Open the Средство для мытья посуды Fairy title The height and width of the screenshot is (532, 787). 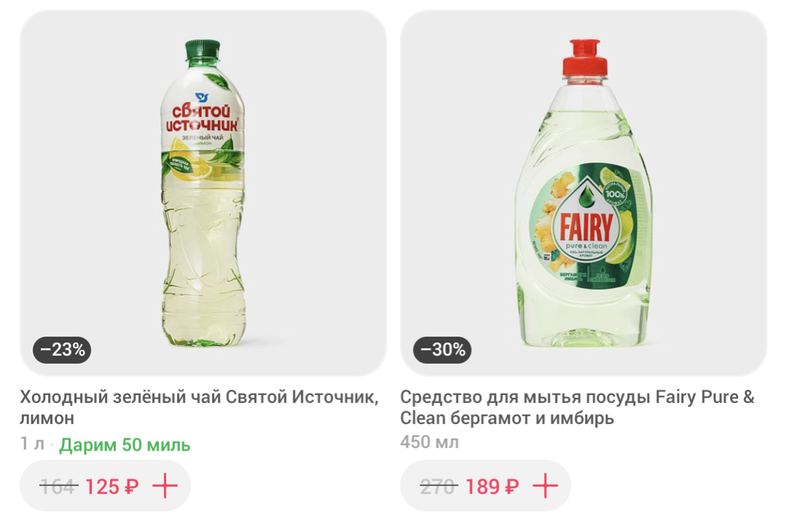[577, 407]
